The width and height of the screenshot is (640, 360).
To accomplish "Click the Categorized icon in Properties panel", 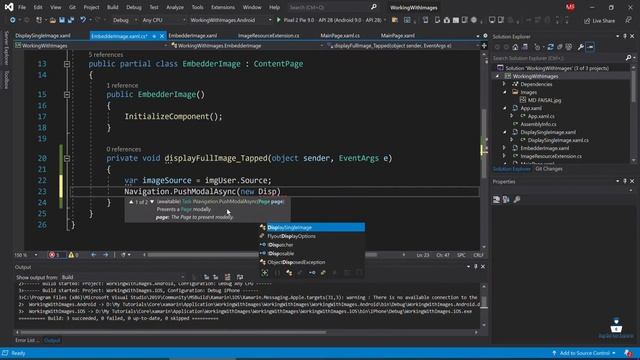I will click(496, 200).
